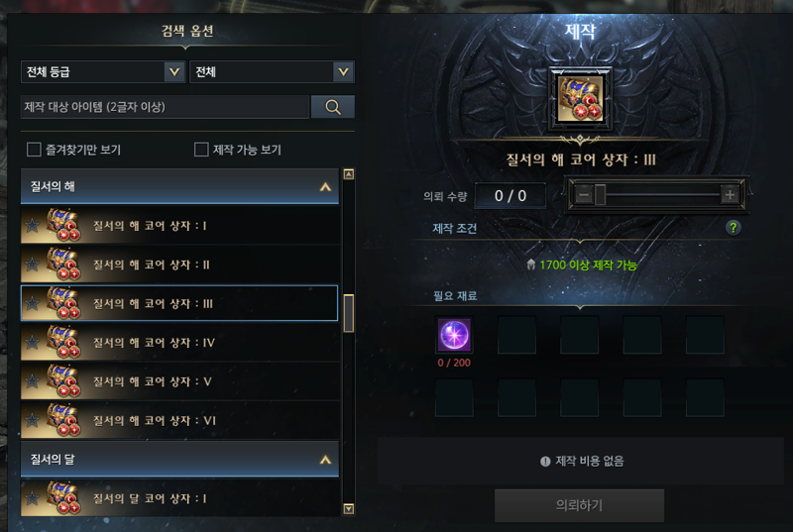Click the plus button on the quantity slider
793x532 pixels.
pyautogui.click(x=730, y=194)
